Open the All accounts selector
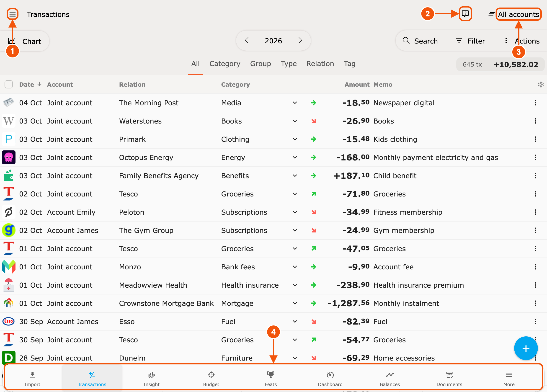Screen dimensions: 547x392 point(519,14)
